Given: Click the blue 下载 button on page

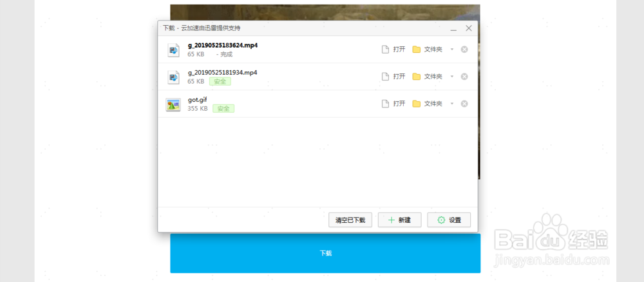Looking at the screenshot, I should (325, 253).
